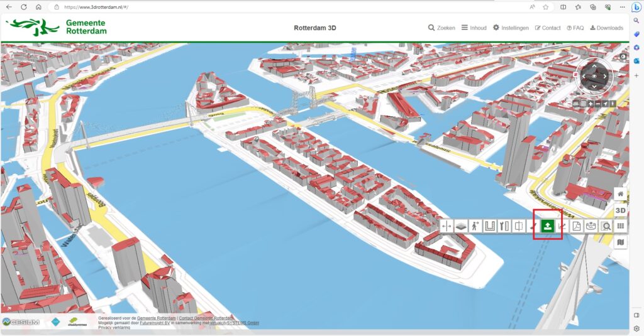Toggle the 3D view mode button

621,210
